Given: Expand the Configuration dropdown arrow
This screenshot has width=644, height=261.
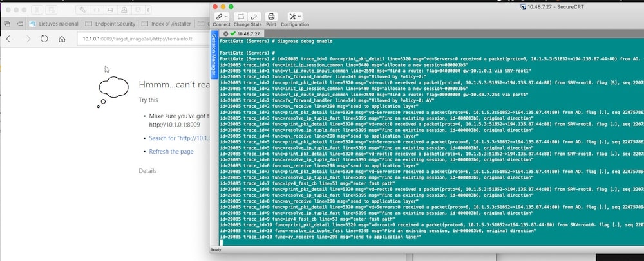Looking at the screenshot, I should click(x=299, y=17).
